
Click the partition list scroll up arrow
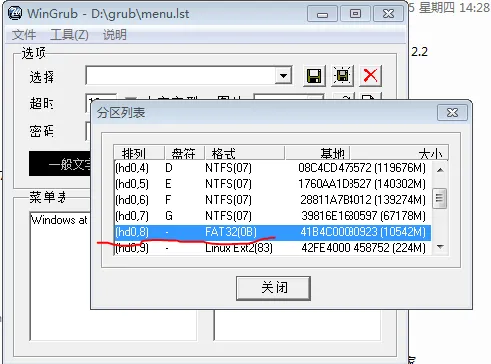(x=440, y=170)
